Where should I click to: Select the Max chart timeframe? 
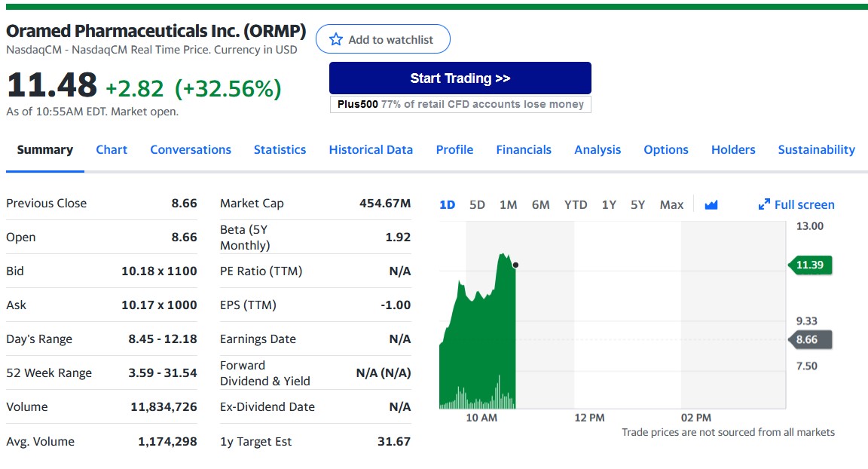[x=671, y=204]
